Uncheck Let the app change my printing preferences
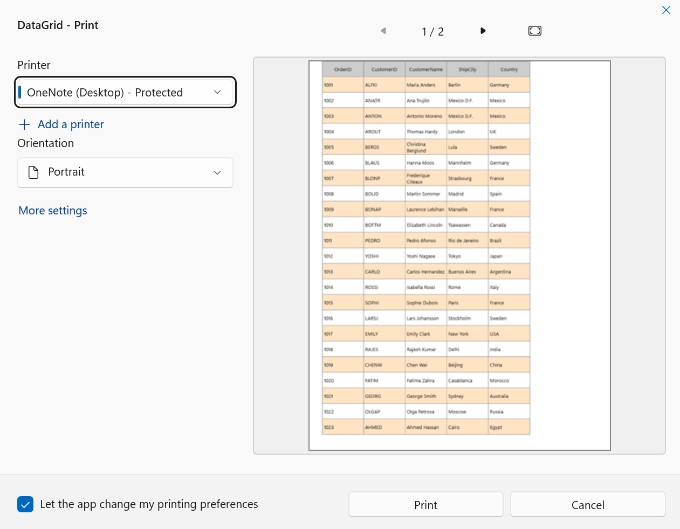The image size is (680, 529). pyautogui.click(x=25, y=504)
